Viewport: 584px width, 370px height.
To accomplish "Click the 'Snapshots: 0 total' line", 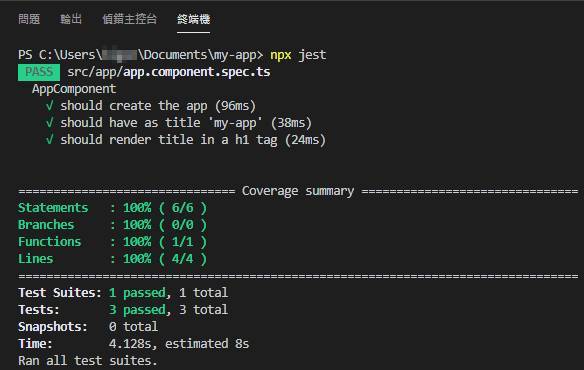I will 88,327.
